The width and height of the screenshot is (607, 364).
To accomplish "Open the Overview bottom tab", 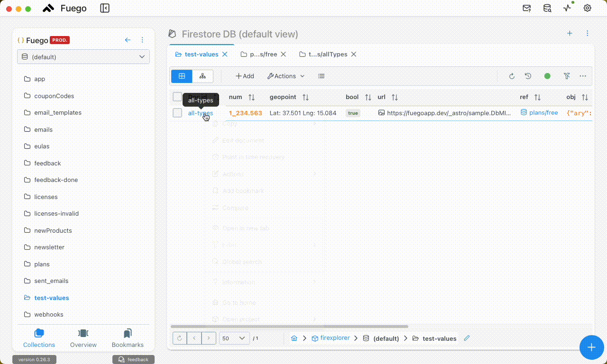I will pyautogui.click(x=83, y=338).
